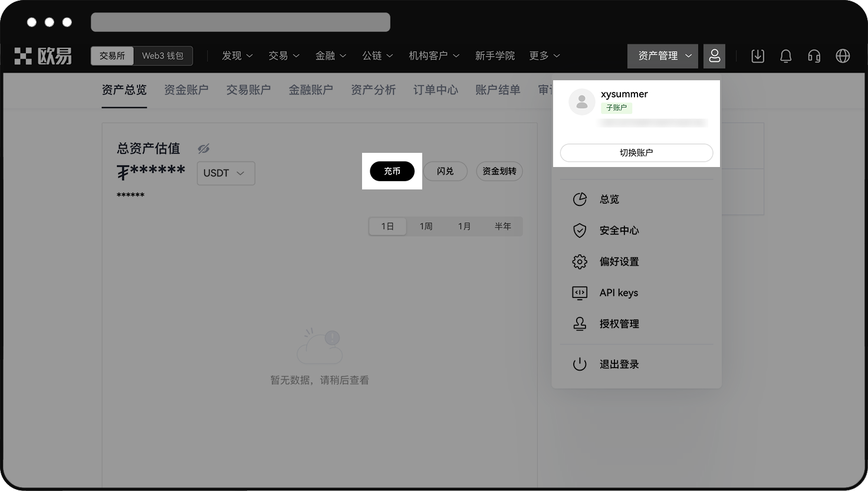Open 安全中心 shield menu entry
This screenshot has height=491, width=868.
619,231
